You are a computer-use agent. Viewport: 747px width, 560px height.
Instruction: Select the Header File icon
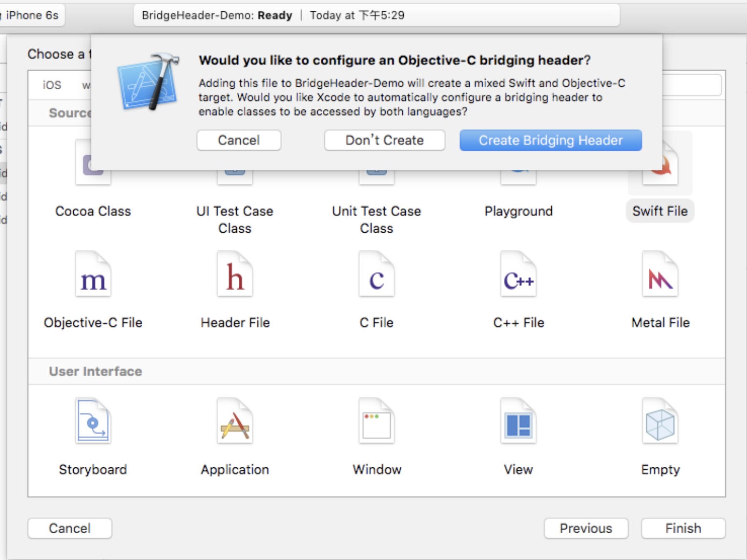pos(235,274)
